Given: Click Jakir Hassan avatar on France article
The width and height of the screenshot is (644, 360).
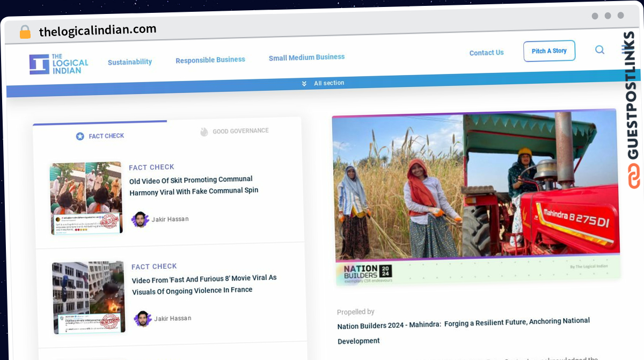Looking at the screenshot, I should [x=143, y=319].
